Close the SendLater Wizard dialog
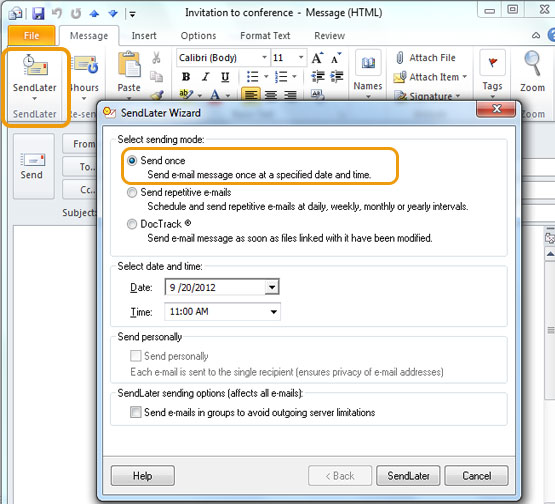555x504 pixels. [496, 109]
